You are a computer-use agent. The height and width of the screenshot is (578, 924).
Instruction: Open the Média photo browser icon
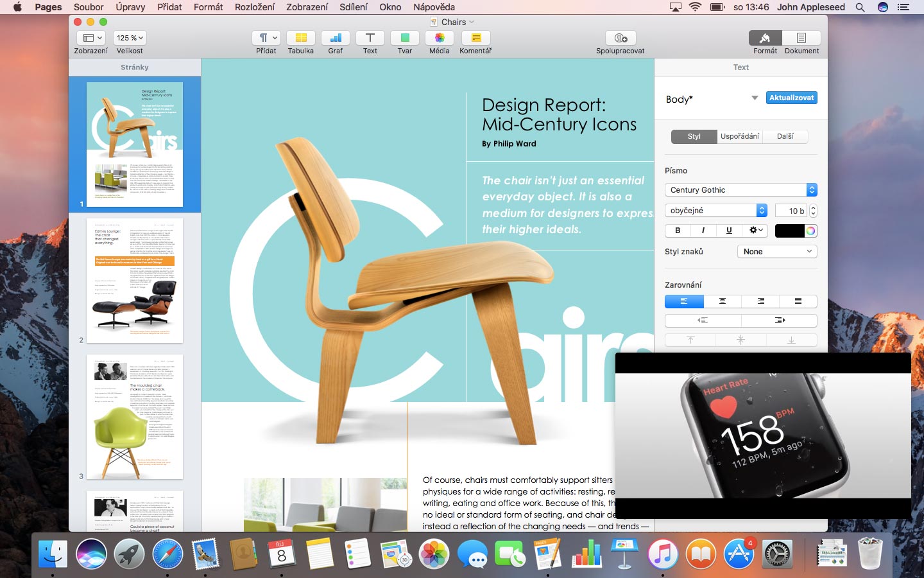440,38
